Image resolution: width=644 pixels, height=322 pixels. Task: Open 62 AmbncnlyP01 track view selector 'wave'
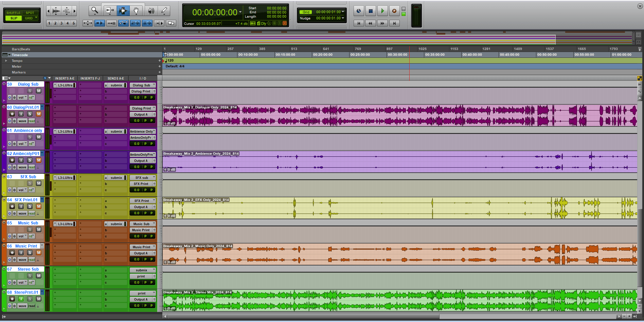tap(22, 167)
